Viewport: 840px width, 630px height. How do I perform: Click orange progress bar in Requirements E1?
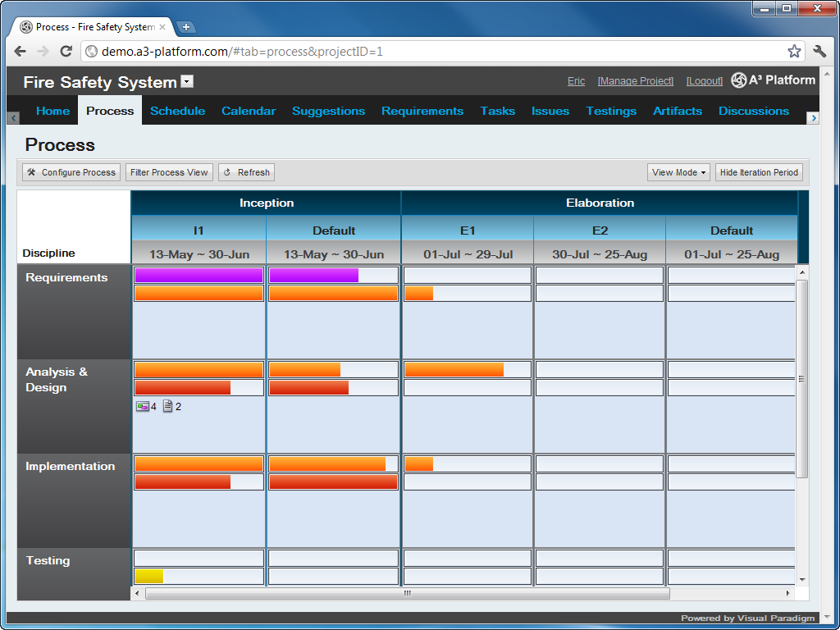pyautogui.click(x=419, y=293)
